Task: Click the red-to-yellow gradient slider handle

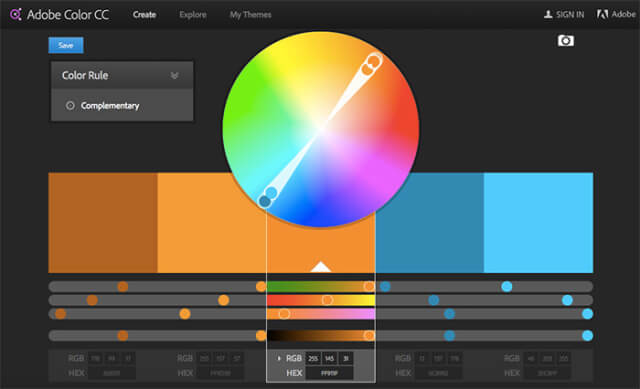Action: click(x=327, y=300)
